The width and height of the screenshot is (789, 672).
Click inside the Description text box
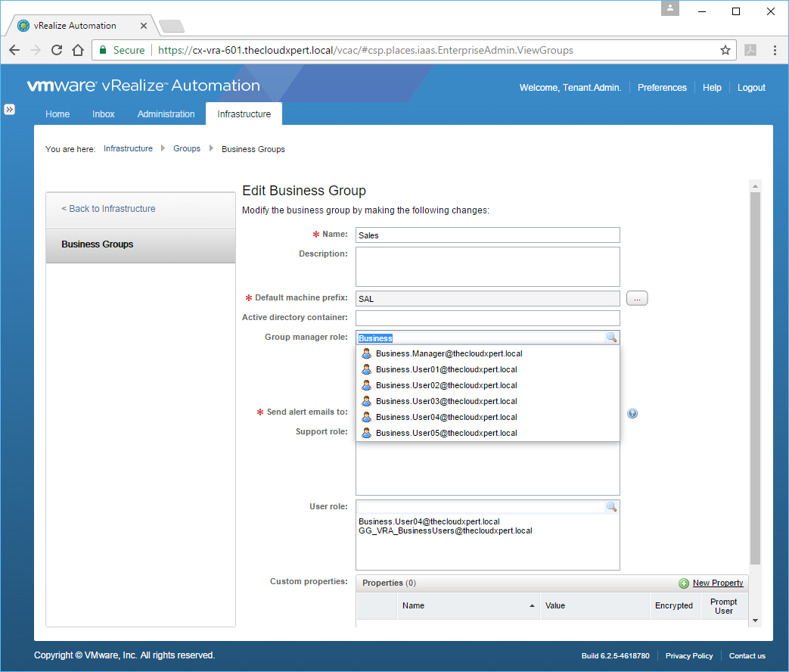(x=487, y=266)
